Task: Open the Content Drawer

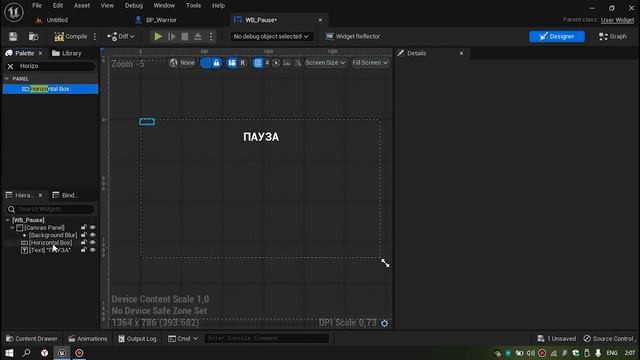Action: click(x=31, y=338)
